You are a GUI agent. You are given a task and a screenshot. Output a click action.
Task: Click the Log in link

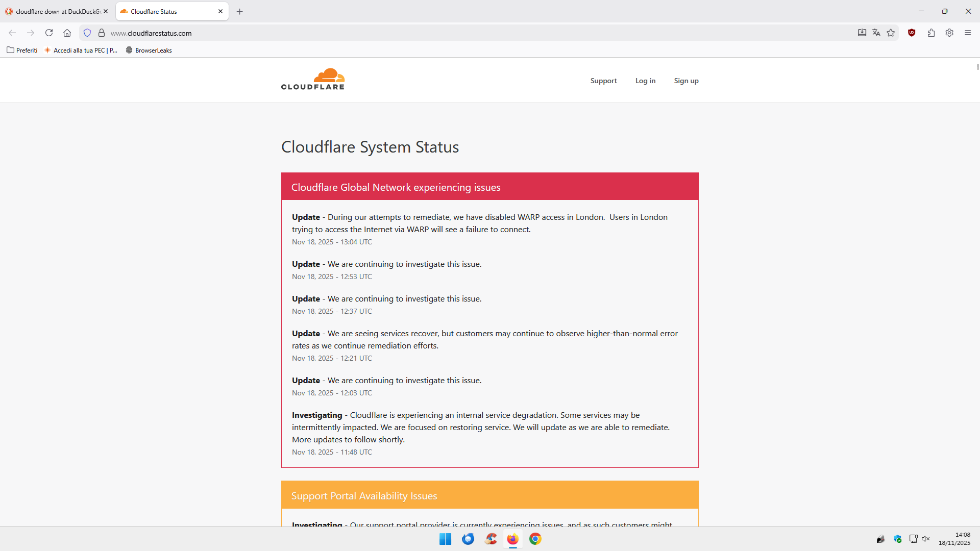pyautogui.click(x=645, y=81)
